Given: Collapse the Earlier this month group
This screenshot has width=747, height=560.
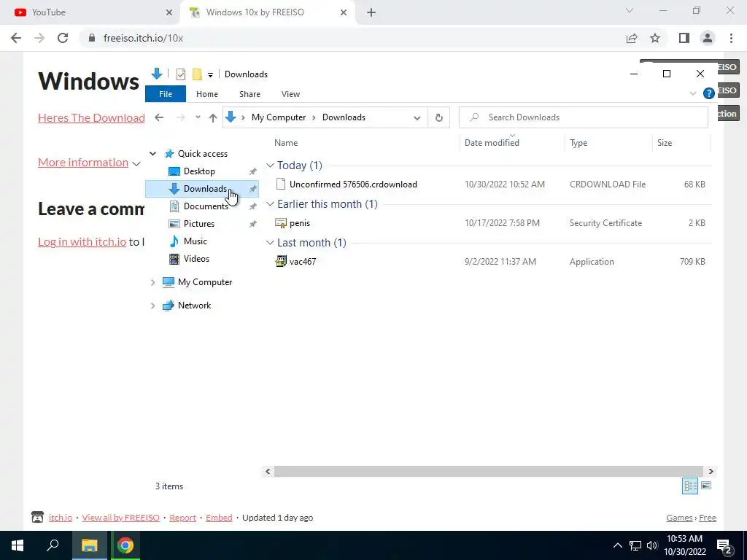Looking at the screenshot, I should click(270, 204).
